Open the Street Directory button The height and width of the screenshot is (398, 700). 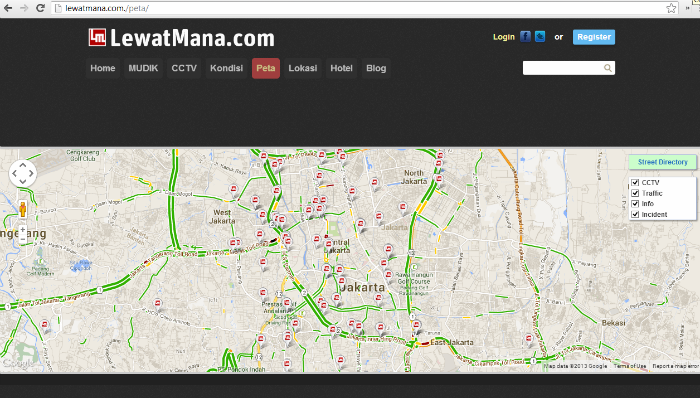(662, 162)
